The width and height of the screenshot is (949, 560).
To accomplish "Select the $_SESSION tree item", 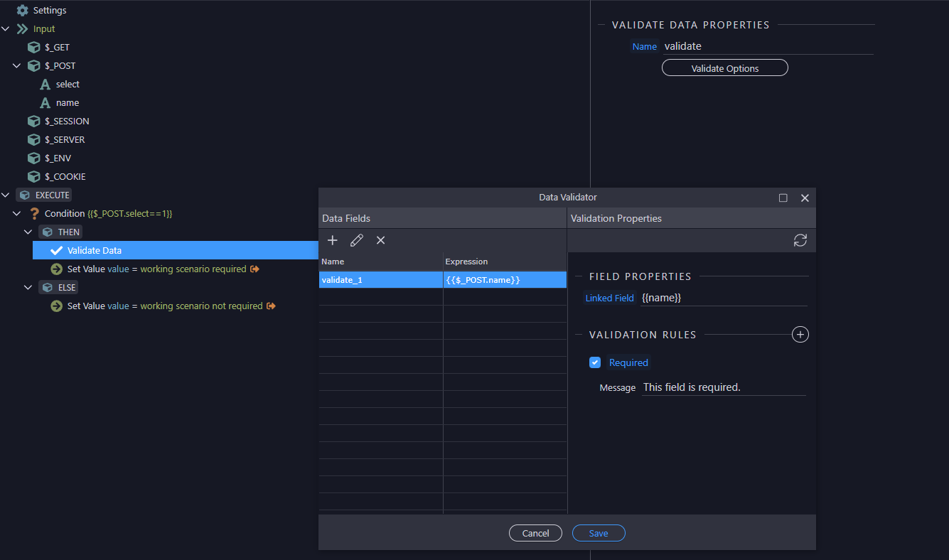I will coord(67,122).
